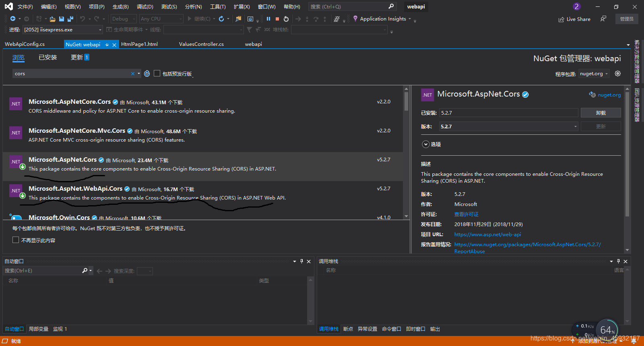Click the screenshot tool icon in toolbar

tap(250, 19)
